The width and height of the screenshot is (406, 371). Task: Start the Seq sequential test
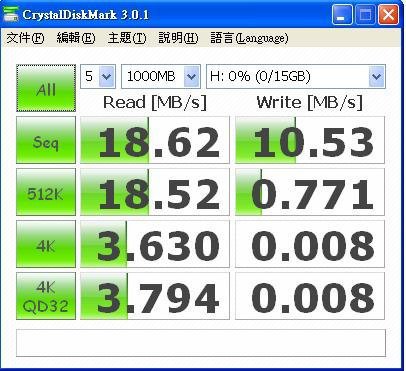coord(46,140)
